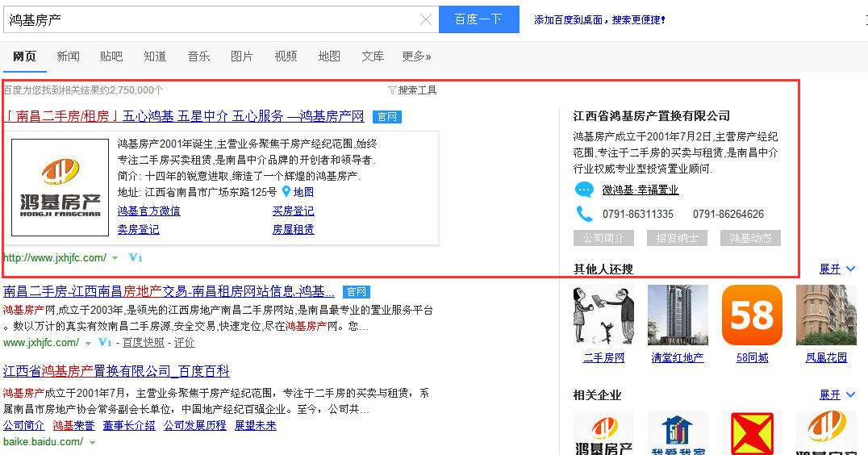Open the 凤凰花园 link
The image size is (868, 455).
click(827, 358)
